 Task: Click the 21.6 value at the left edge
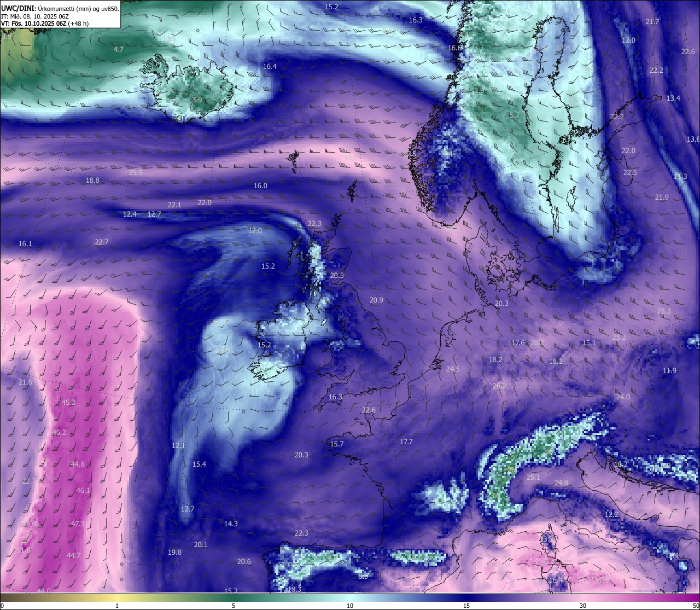tap(25, 382)
